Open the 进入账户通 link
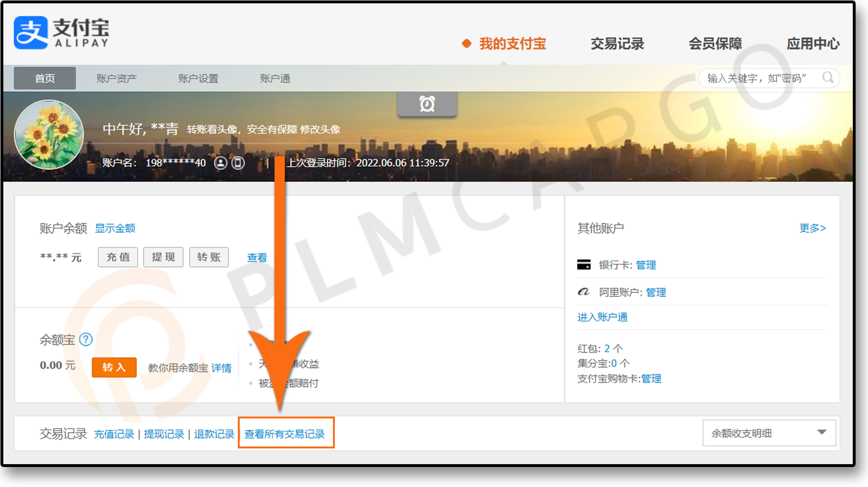The width and height of the screenshot is (868, 487). click(603, 317)
